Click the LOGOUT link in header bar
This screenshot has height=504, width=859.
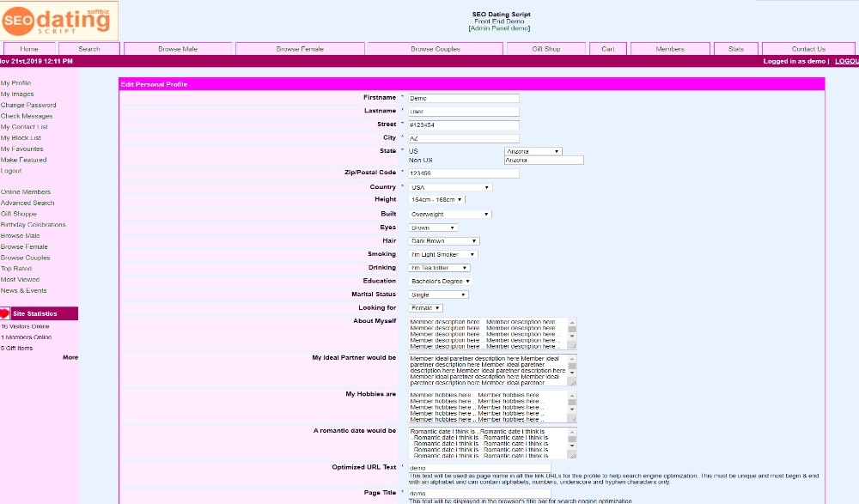(x=846, y=61)
